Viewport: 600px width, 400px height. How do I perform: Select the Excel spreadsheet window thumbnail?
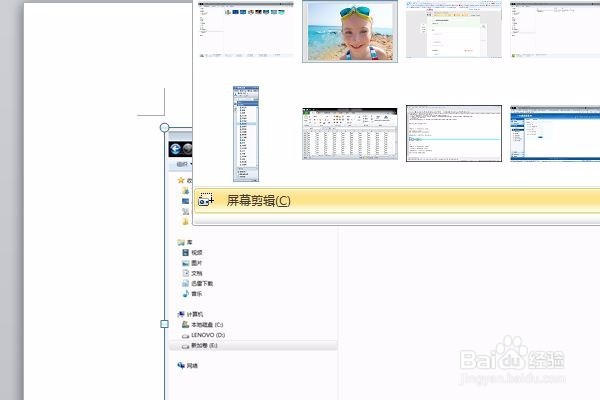350,134
